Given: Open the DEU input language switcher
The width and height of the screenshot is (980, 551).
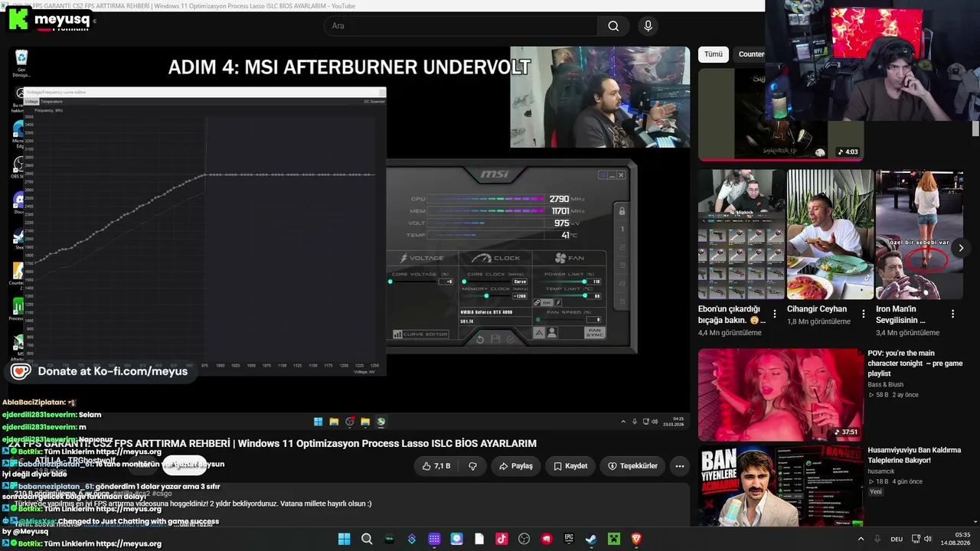Looking at the screenshot, I should click(897, 539).
